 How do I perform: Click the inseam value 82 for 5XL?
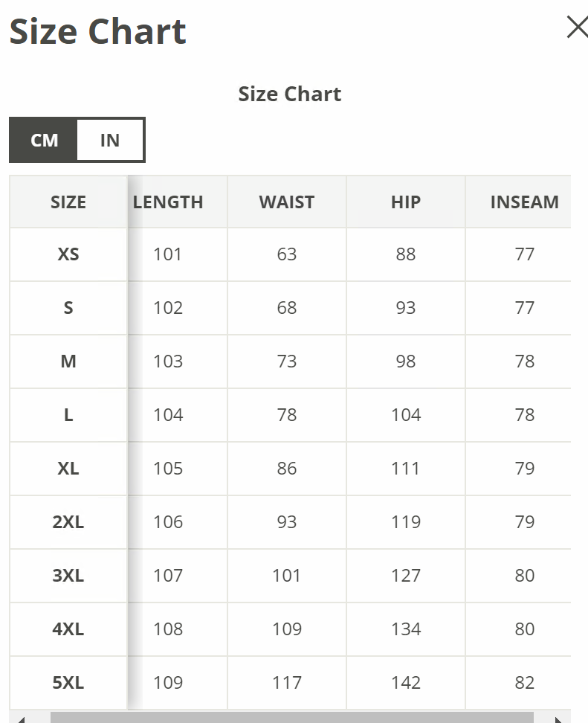(524, 683)
